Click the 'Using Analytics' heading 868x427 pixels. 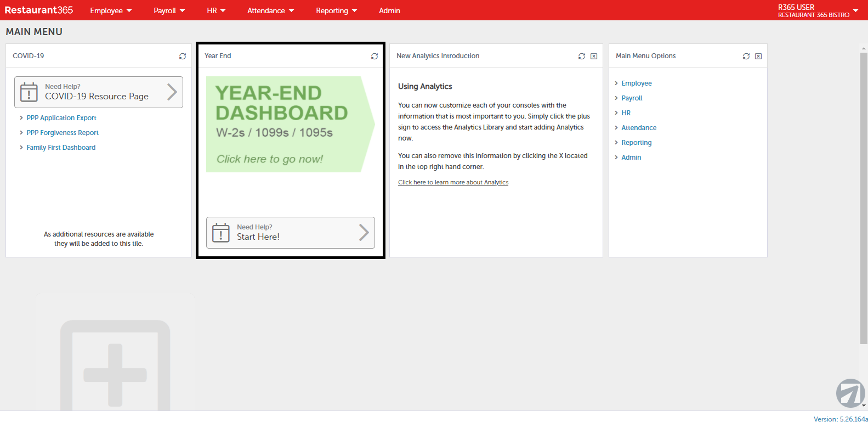pos(425,87)
